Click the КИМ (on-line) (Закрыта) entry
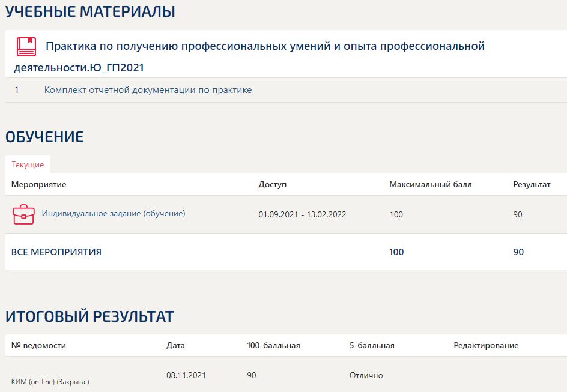567x392 pixels. [50, 382]
